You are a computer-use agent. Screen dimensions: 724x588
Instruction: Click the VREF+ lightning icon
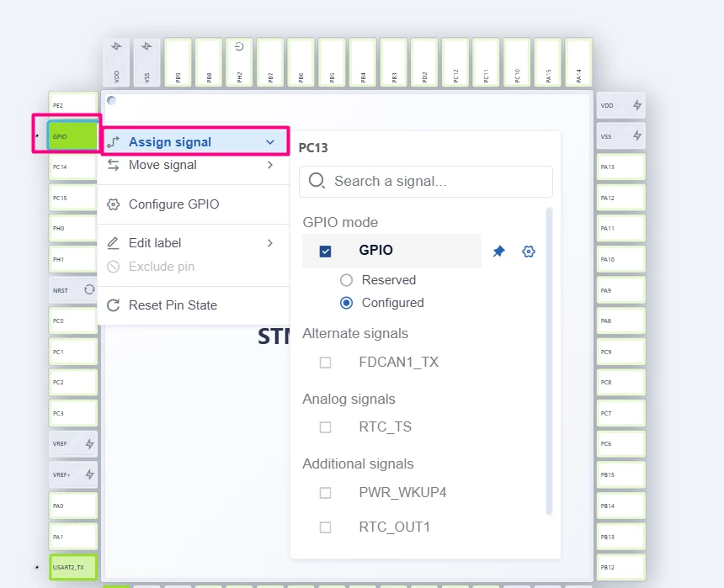click(89, 474)
